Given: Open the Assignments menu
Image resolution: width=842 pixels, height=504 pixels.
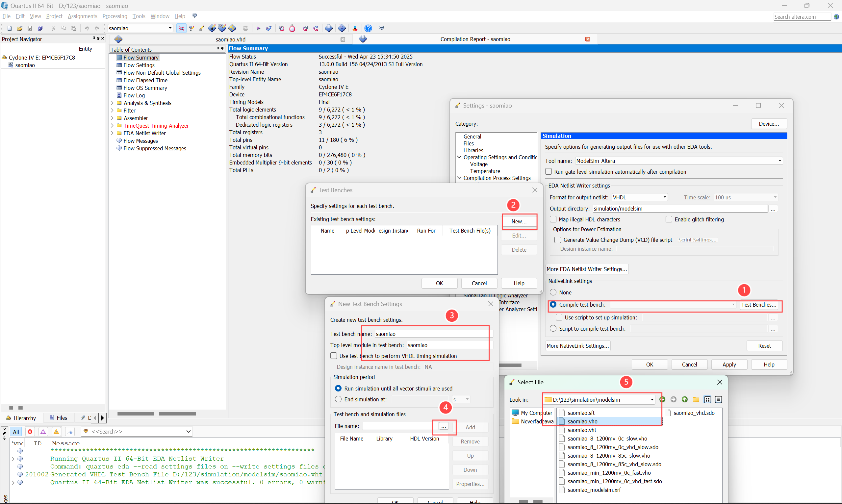Looking at the screenshot, I should click(x=82, y=16).
